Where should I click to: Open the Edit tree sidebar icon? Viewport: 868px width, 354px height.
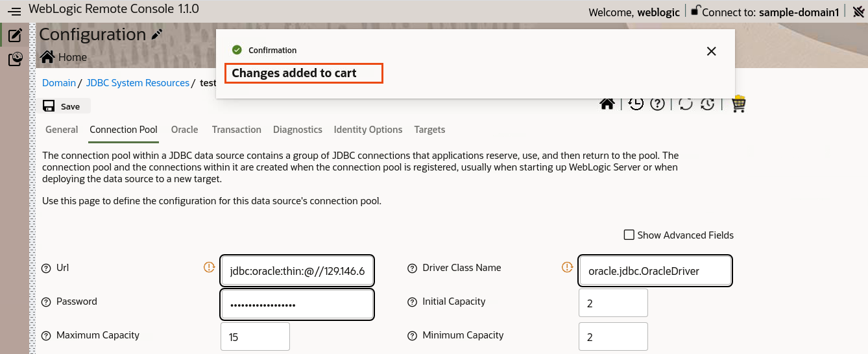pos(15,35)
